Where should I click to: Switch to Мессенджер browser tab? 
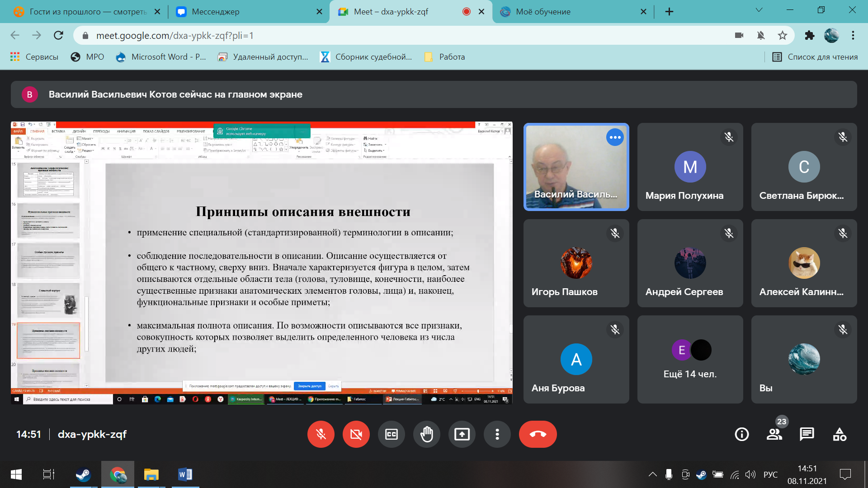click(x=249, y=12)
